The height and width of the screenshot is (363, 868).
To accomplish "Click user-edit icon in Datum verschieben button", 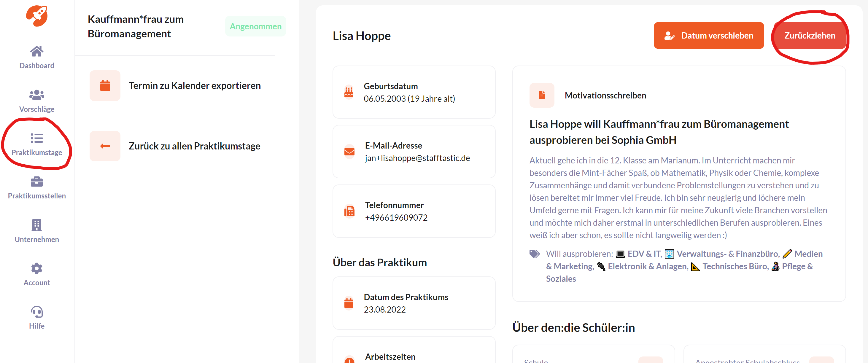I will tap(670, 36).
